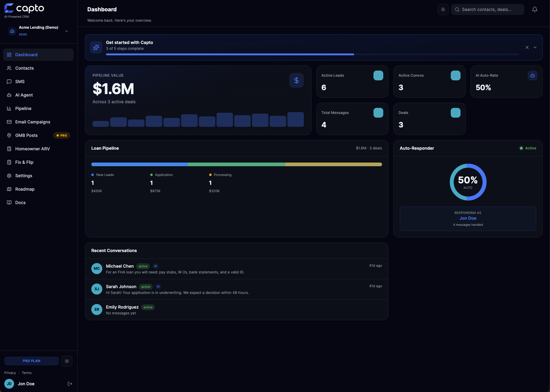This screenshot has width=550, height=392.
Task: Click the onboarding progress bar
Action: coord(312,54)
